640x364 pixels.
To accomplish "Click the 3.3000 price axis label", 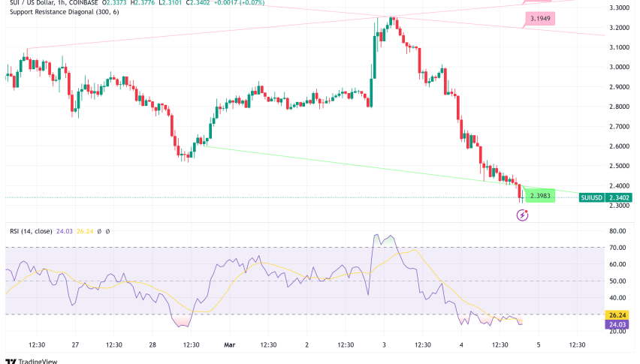I will pos(619,8).
